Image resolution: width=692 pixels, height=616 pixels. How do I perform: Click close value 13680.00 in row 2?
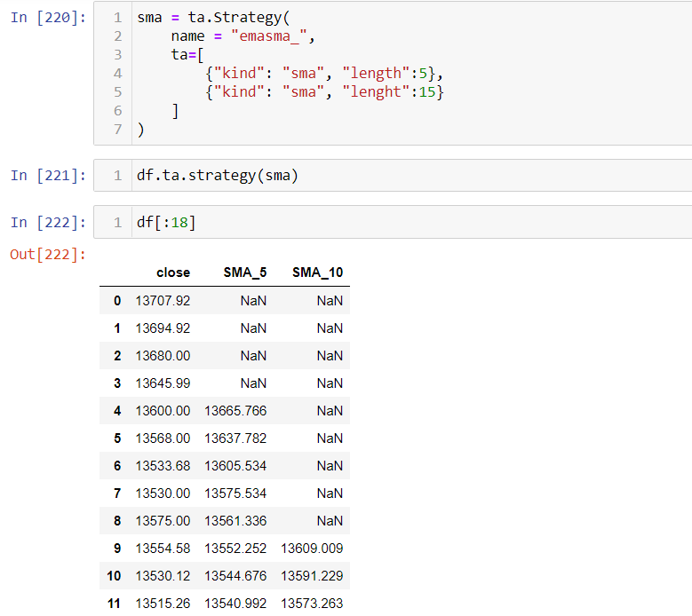click(x=163, y=356)
